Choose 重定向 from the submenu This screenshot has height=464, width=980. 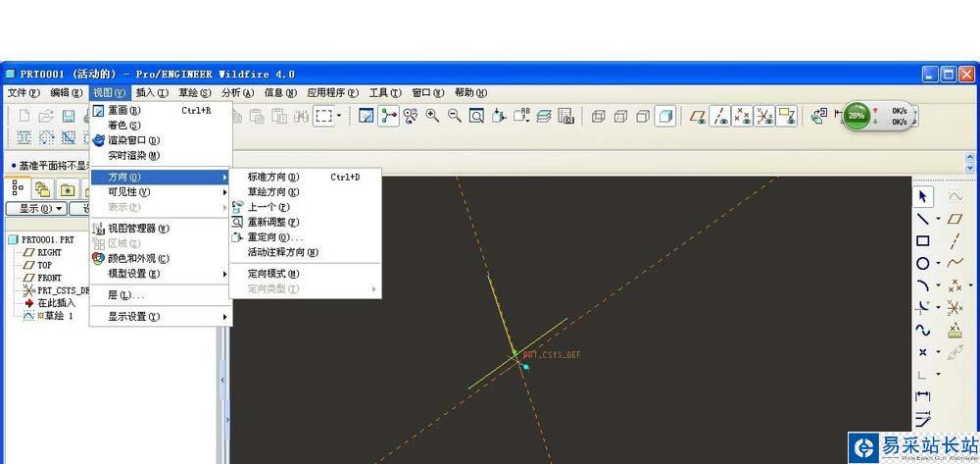[306, 237]
